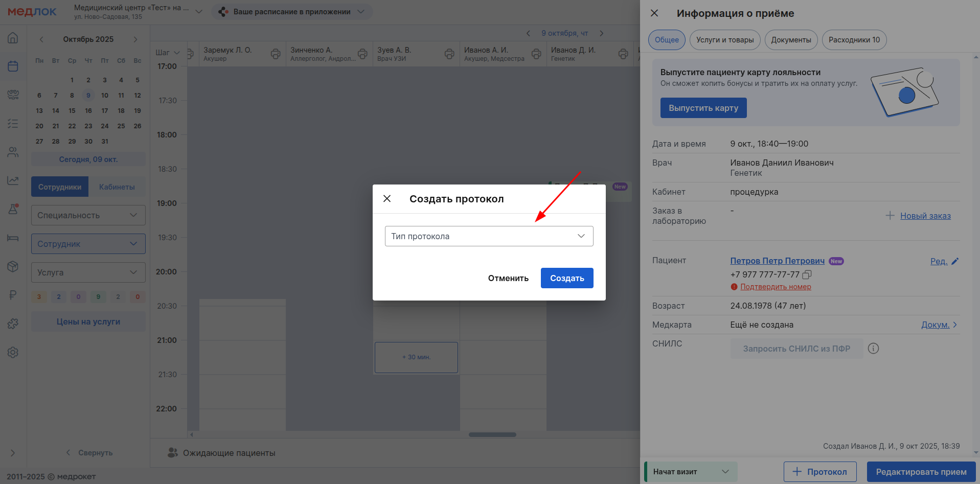
Task: Click the ruble finance sidebar icon
Action: [13, 295]
